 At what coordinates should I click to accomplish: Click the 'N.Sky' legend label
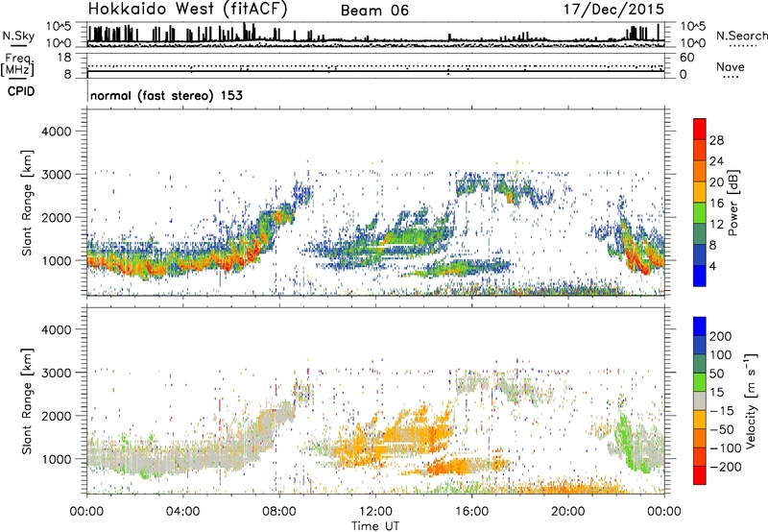[x=18, y=36]
